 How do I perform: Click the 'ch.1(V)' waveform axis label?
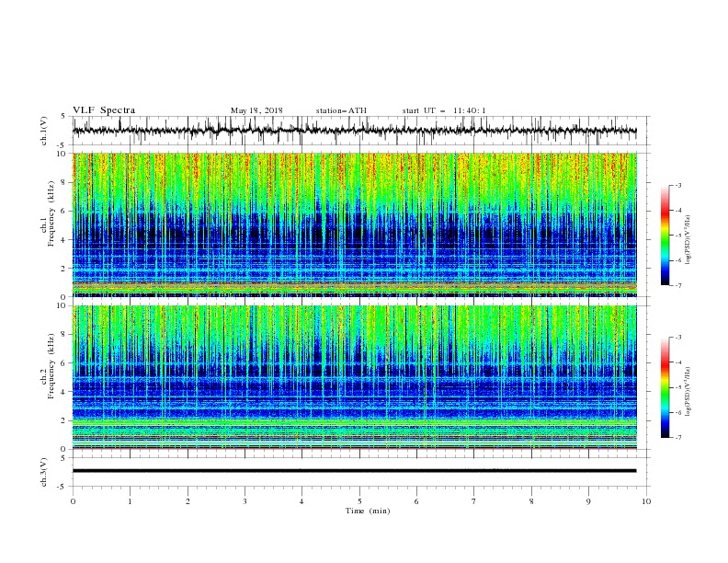click(x=43, y=131)
